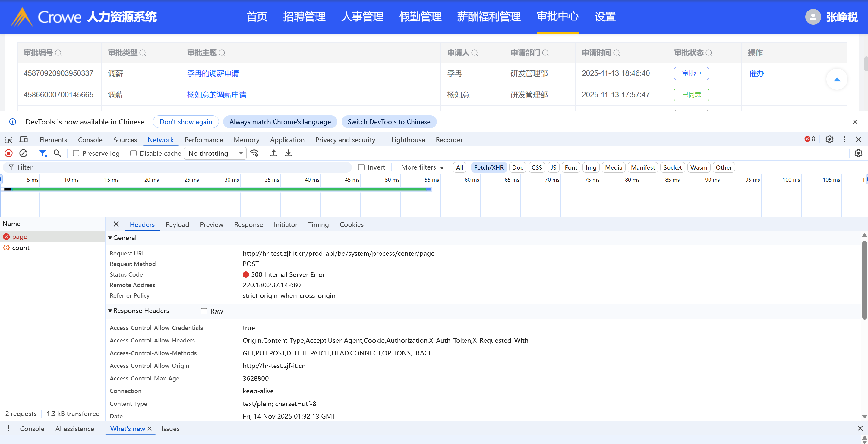Enable the Preserve log checkbox
The image size is (868, 444).
point(76,154)
